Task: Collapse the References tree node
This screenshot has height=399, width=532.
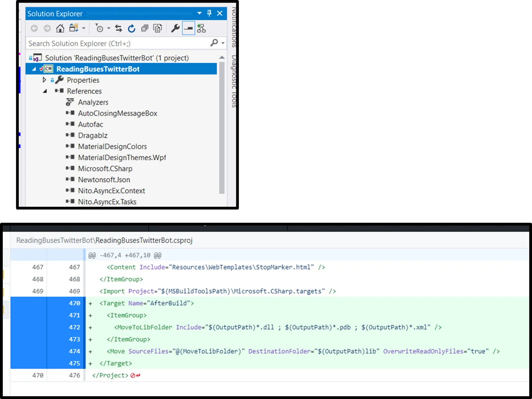Action: tap(45, 91)
